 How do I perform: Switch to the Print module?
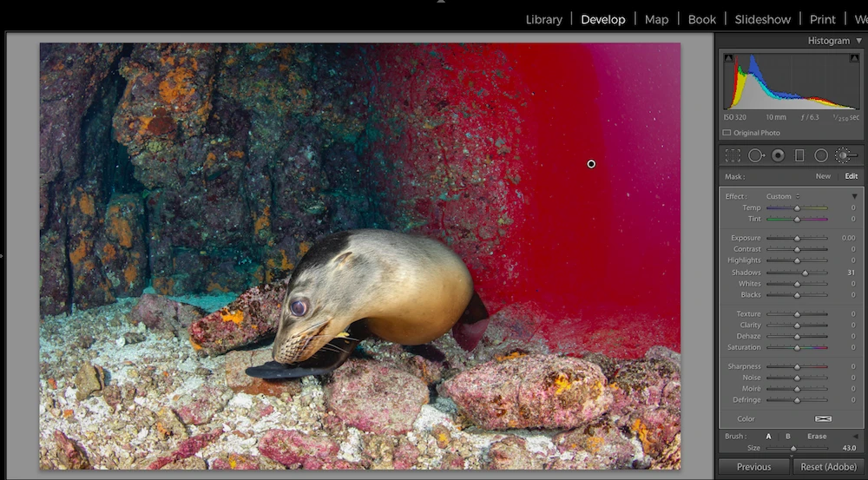[823, 19]
